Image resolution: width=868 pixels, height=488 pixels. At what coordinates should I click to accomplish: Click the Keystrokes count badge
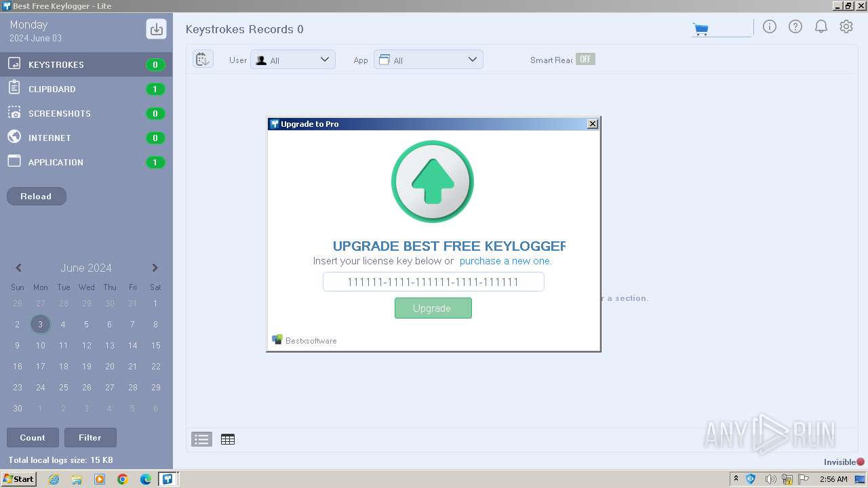click(155, 65)
